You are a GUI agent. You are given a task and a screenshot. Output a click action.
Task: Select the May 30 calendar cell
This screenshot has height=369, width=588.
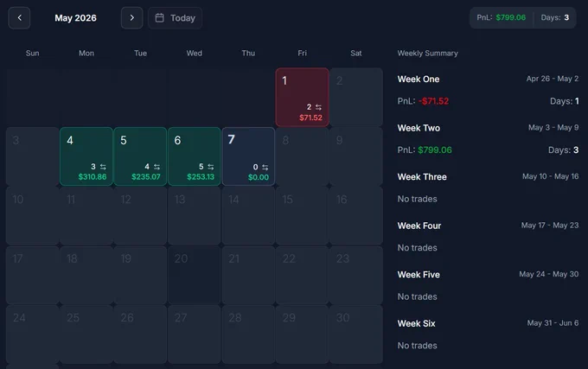[x=356, y=334]
